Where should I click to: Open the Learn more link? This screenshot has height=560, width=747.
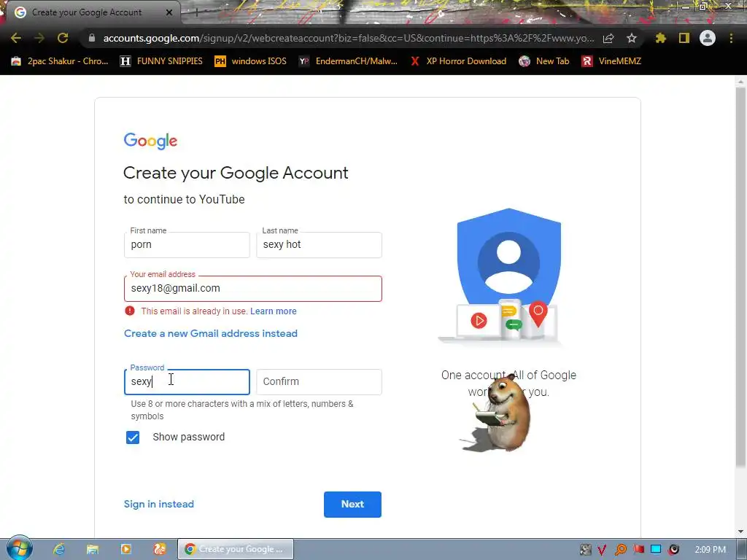pyautogui.click(x=274, y=311)
